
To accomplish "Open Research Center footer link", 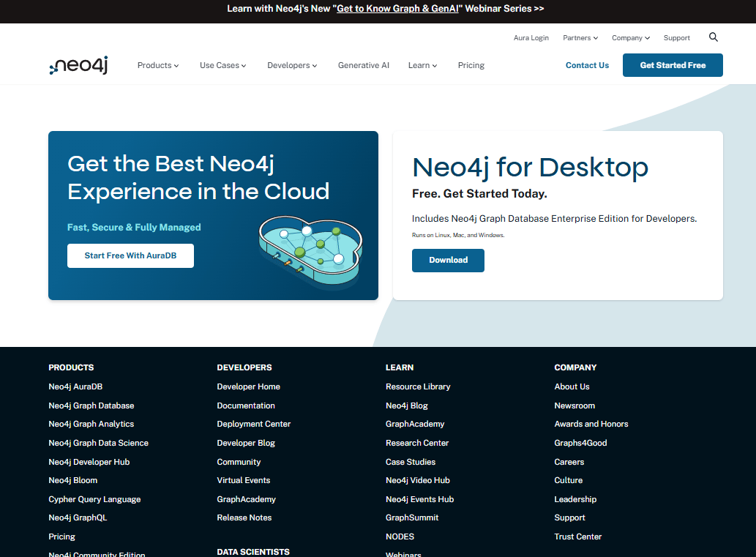I will 417,443.
